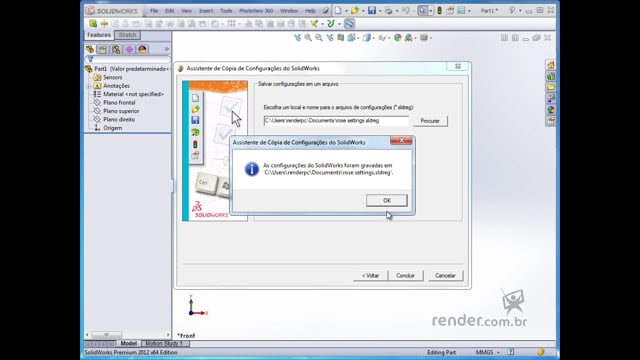Open File Explorer folder icon in task pane
Viewport: 640px width, 360px height.
(551, 87)
